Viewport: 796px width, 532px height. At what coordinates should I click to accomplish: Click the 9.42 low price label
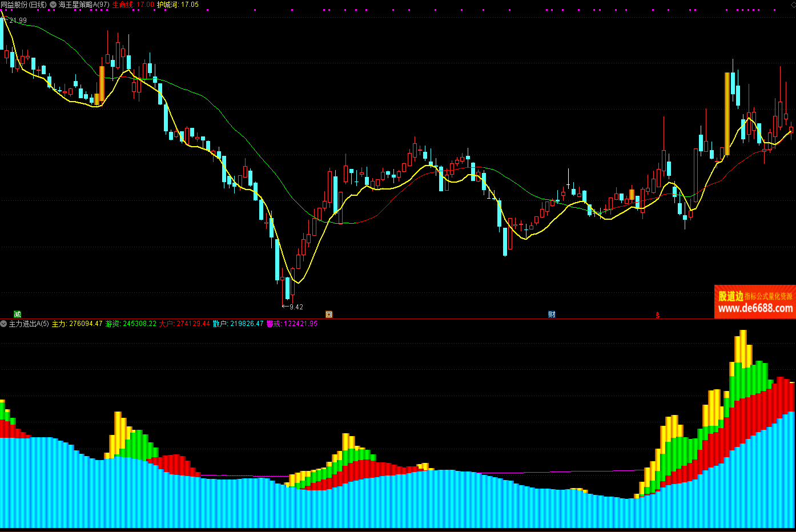(x=296, y=307)
